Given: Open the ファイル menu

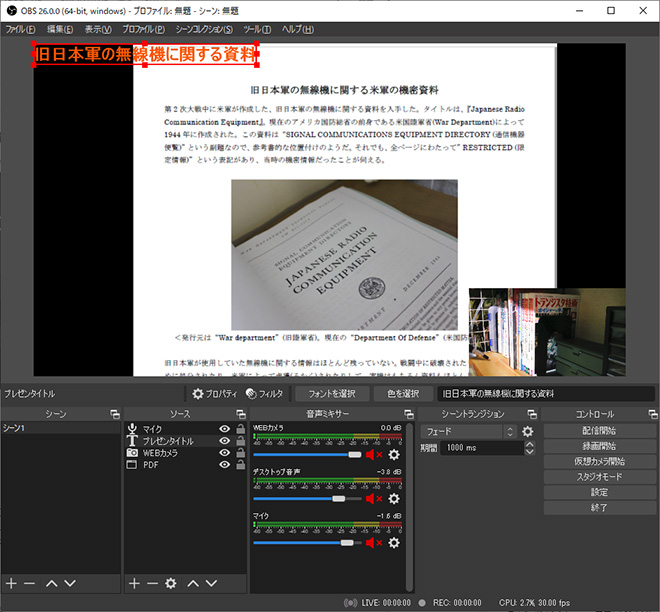Looking at the screenshot, I should 20,29.
